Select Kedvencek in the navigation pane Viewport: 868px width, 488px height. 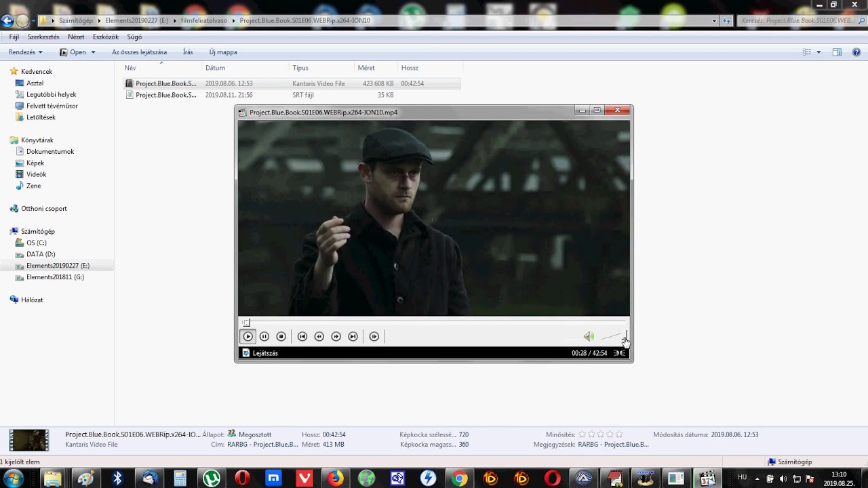pos(37,72)
